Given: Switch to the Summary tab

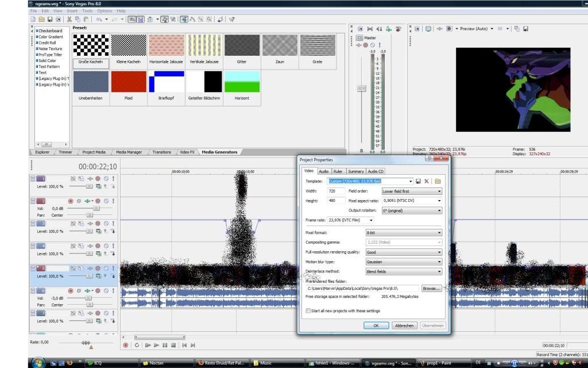Looking at the screenshot, I should (x=356, y=171).
